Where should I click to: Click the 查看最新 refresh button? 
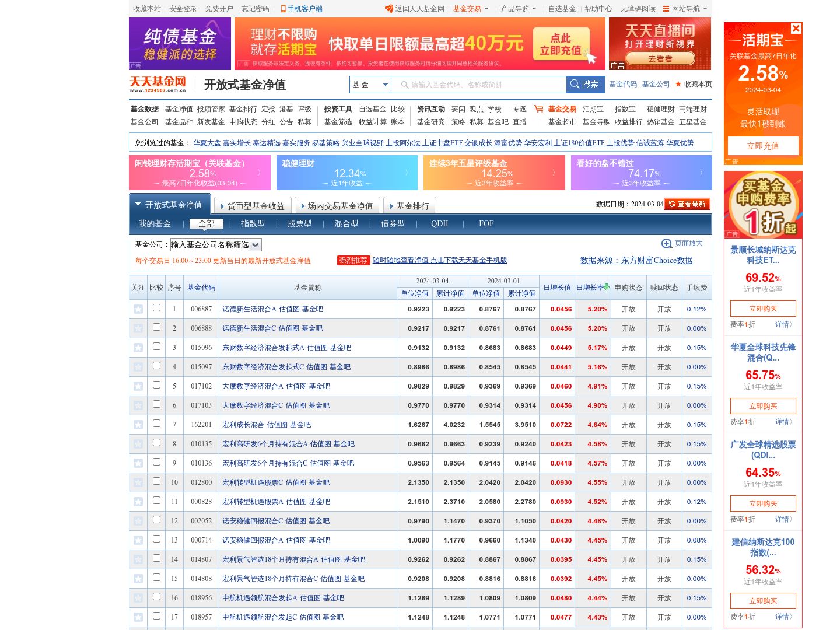[x=687, y=204]
